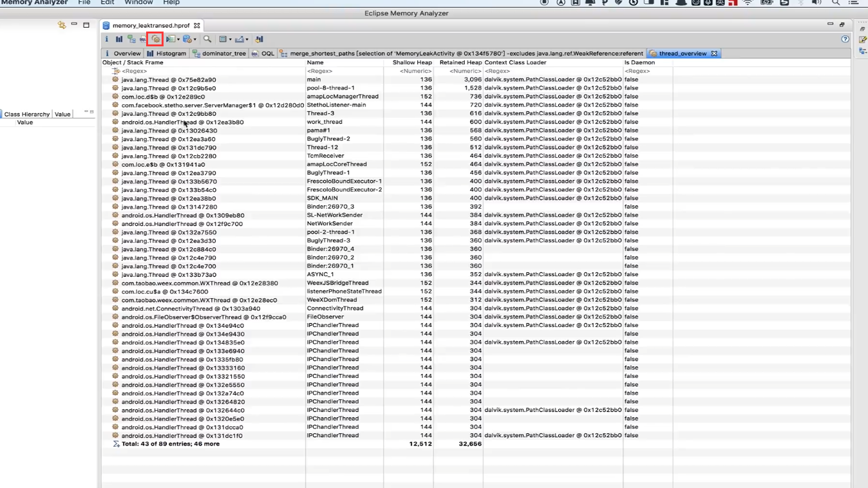Open the OQL console toolbar icon
Image resolution: width=868 pixels, height=488 pixels.
pos(142,39)
